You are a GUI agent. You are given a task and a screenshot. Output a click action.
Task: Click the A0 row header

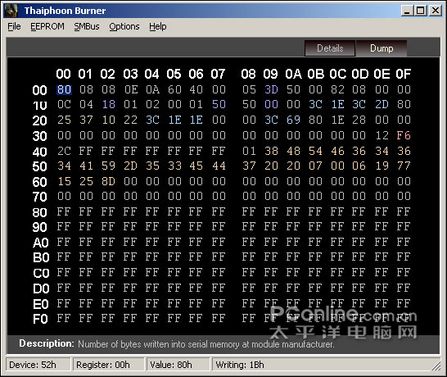point(41,243)
